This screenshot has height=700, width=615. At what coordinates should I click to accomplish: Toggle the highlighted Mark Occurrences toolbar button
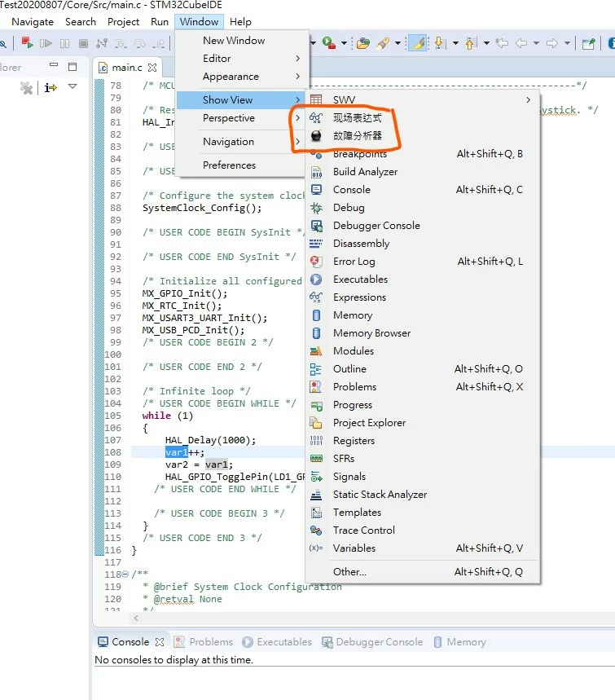pyautogui.click(x=418, y=43)
